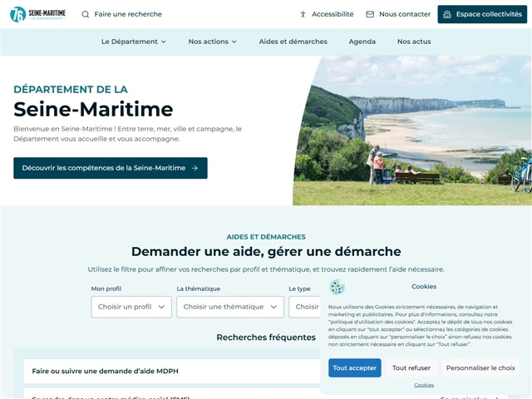Click the AIDES ET DÉMARCHES section label
Image resolution: width=532 pixels, height=399 pixels.
point(266,237)
